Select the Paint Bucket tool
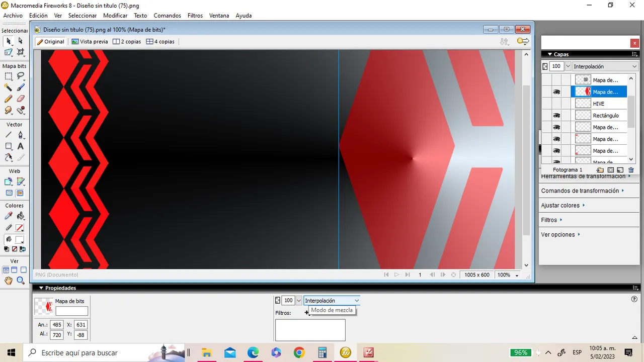The image size is (644, 362). pyautogui.click(x=21, y=216)
